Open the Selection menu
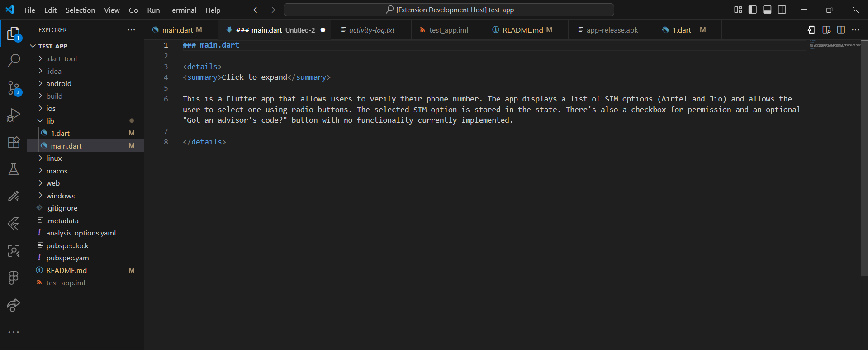The image size is (868, 350). (80, 10)
